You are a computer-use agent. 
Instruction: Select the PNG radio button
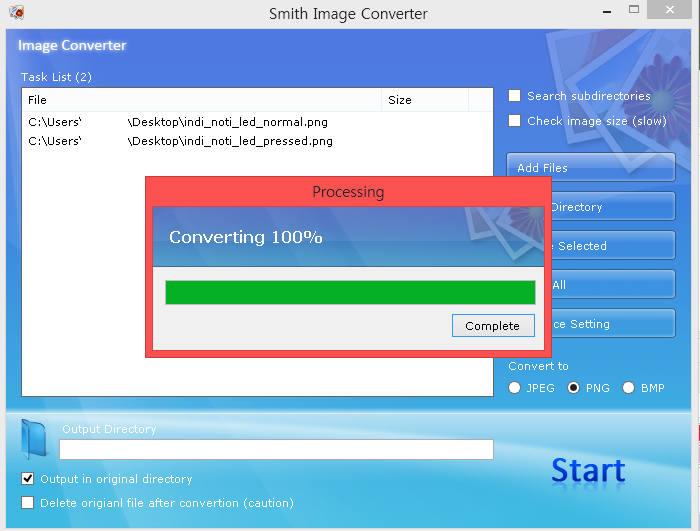pyautogui.click(x=573, y=387)
